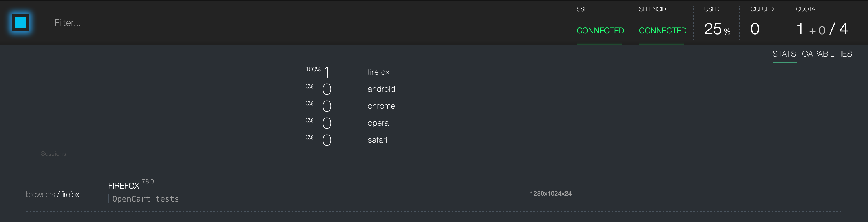Select the firefox browser row
868x222 pixels.
434,72
